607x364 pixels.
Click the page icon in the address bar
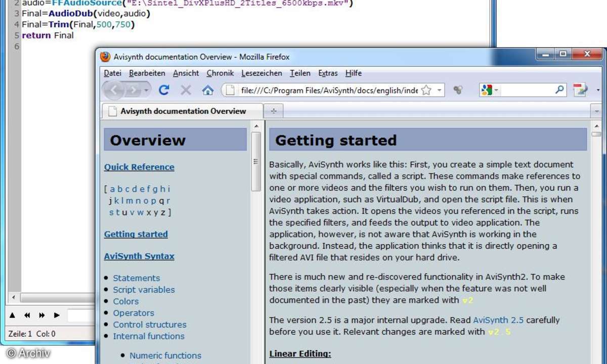click(231, 90)
